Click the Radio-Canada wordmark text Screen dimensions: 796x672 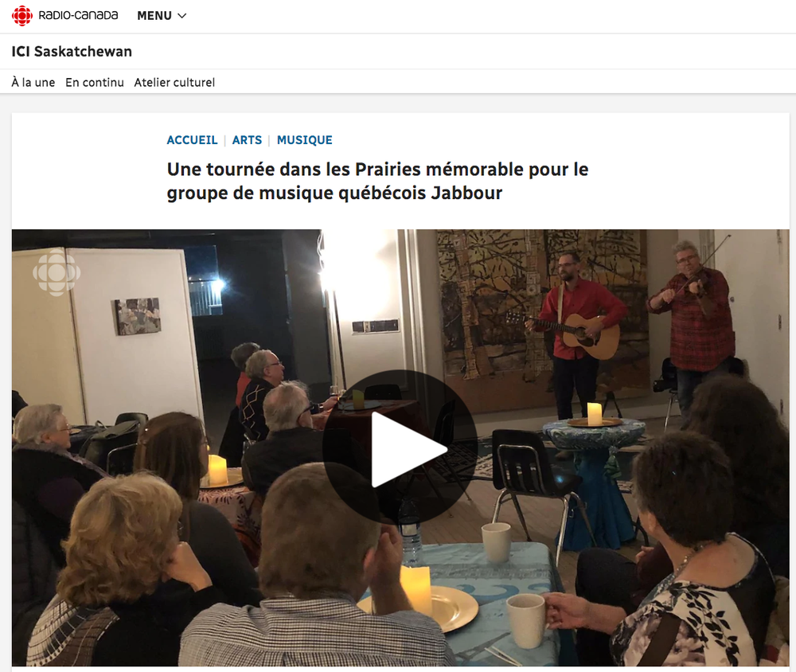(78, 16)
